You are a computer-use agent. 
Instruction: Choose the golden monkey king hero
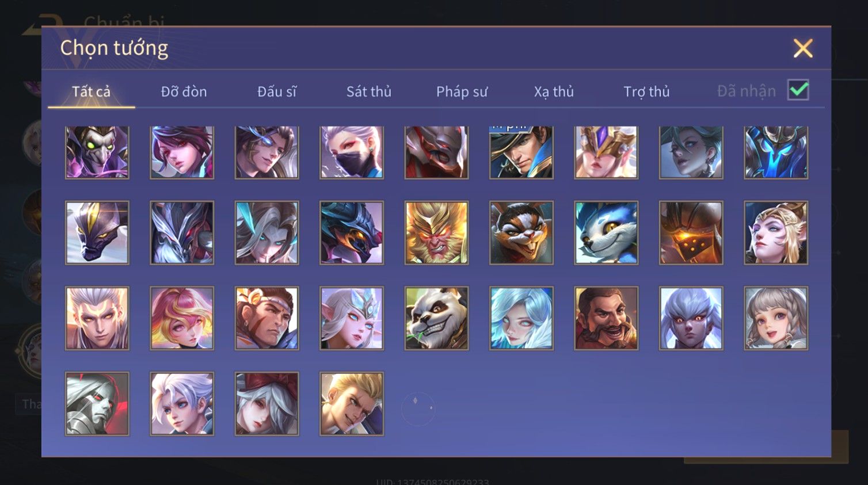coord(436,232)
